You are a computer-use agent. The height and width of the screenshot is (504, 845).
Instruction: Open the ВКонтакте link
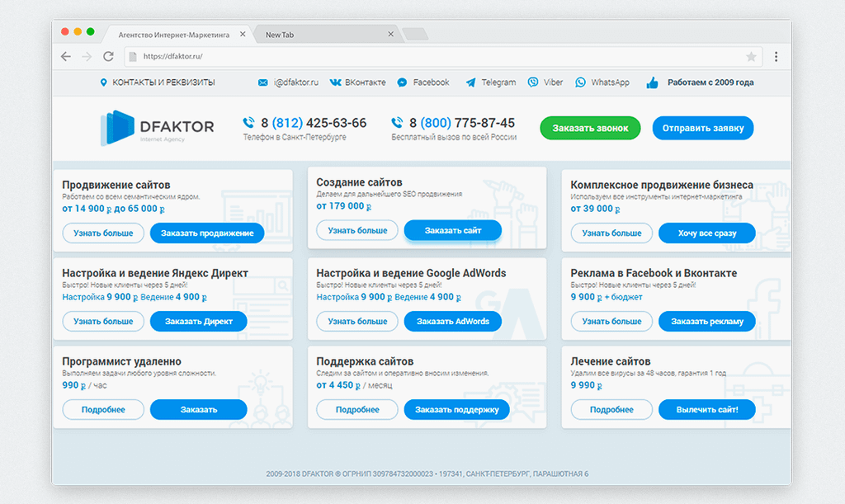pos(358,82)
